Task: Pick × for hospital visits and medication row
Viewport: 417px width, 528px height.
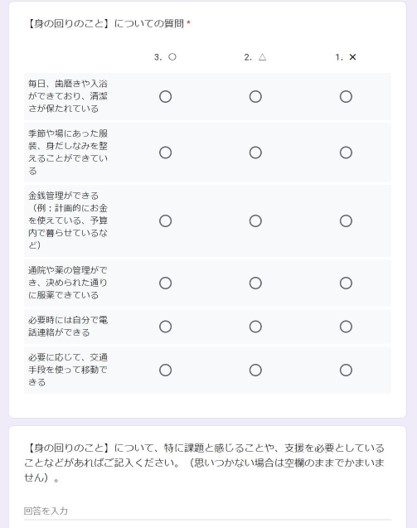Action: (x=346, y=283)
